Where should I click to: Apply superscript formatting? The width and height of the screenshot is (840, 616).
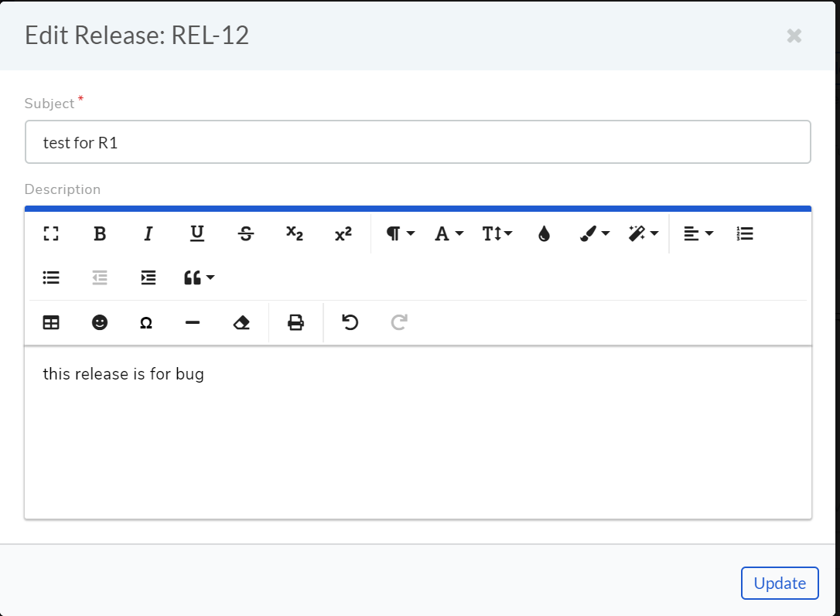click(x=343, y=234)
